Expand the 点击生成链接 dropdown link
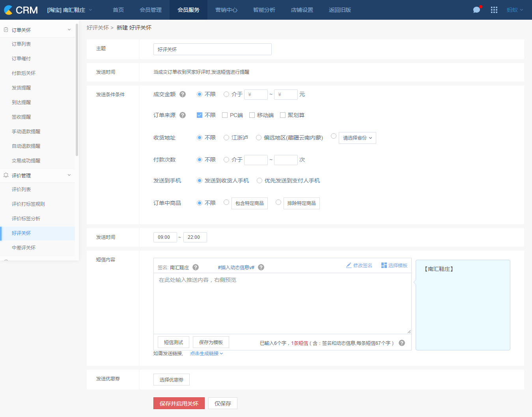 coord(206,354)
